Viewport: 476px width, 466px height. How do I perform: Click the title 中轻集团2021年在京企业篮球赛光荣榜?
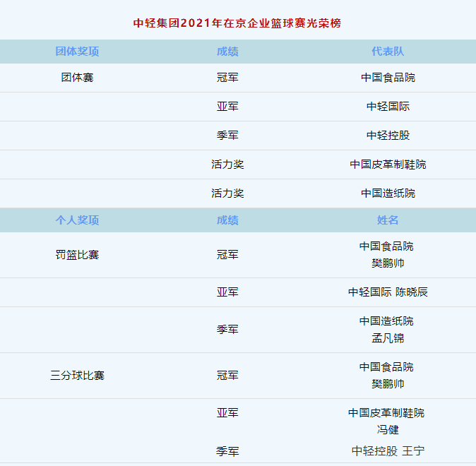click(237, 23)
